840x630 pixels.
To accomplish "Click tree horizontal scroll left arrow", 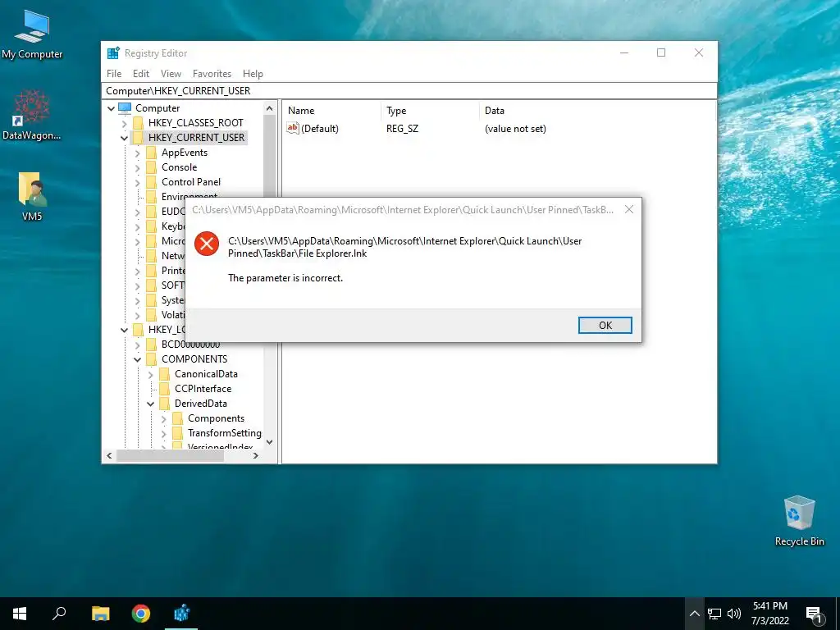I will [109, 456].
